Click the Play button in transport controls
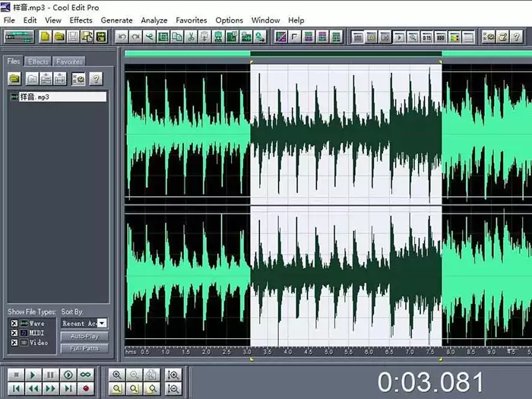Image resolution: width=532 pixels, height=399 pixels. [33, 375]
